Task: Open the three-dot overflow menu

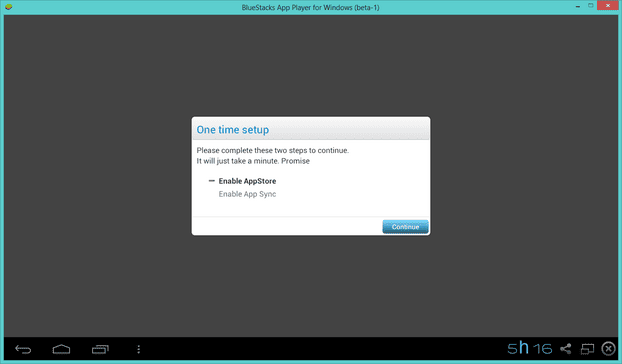Action: (x=138, y=349)
